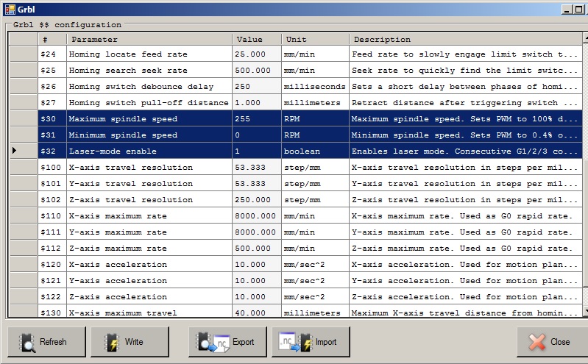The width and height of the screenshot is (588, 364).
Task: Click value 53.333 of Y-axis travel resolution
Action: pos(257,183)
